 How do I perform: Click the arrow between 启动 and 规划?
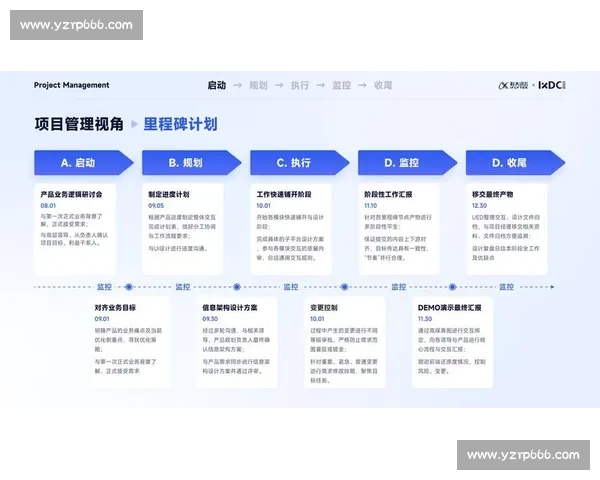coord(236,86)
